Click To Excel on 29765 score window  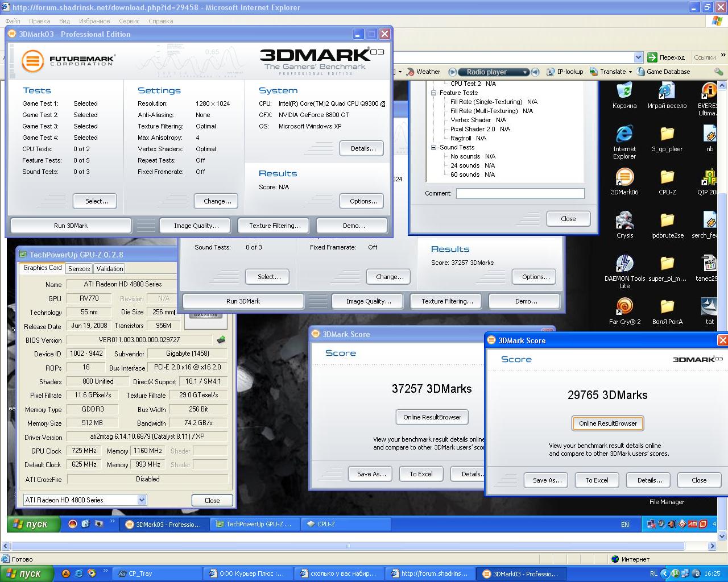[597, 480]
